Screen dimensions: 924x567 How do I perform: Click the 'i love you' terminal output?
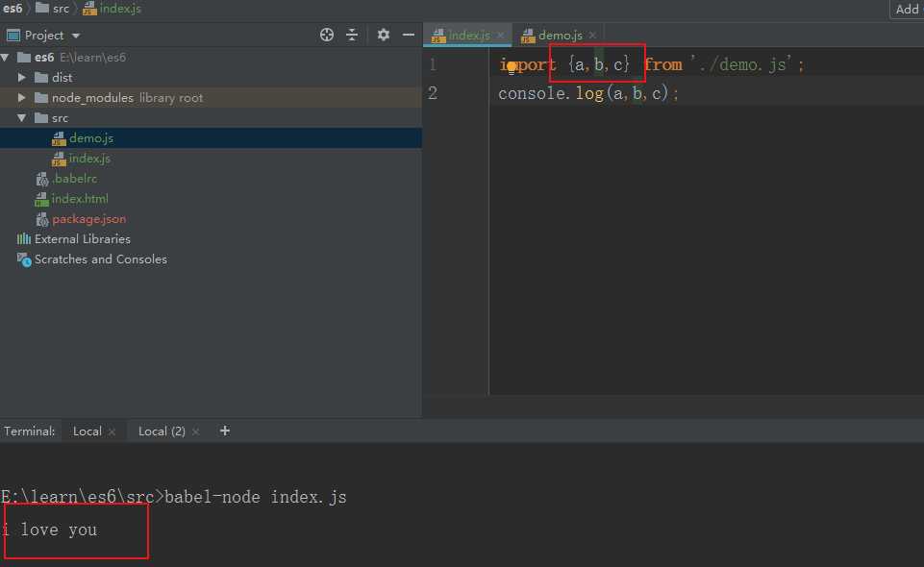click(x=49, y=530)
